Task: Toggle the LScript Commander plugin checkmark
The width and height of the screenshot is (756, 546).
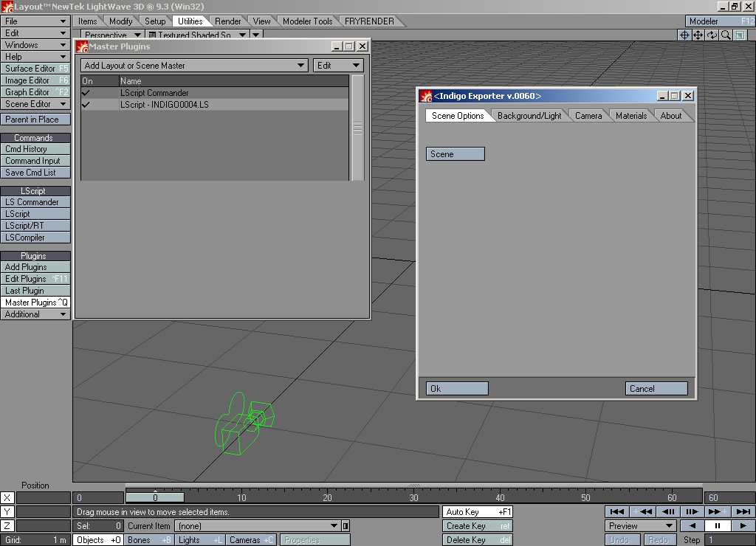Action: point(86,93)
